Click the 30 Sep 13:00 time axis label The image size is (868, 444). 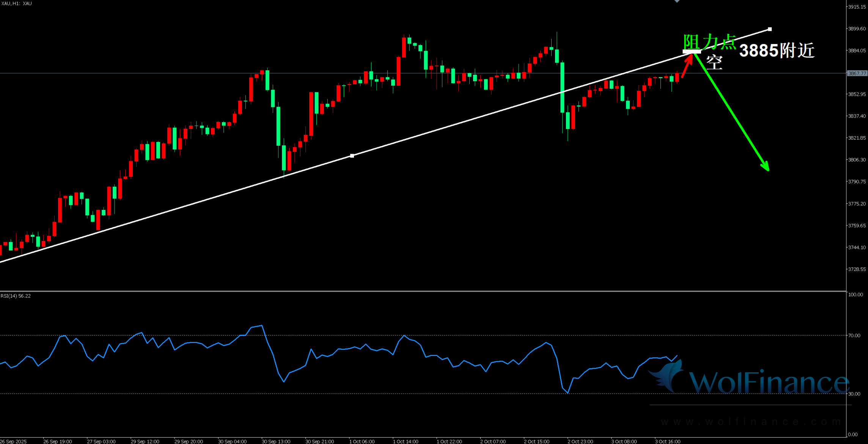pyautogui.click(x=276, y=441)
